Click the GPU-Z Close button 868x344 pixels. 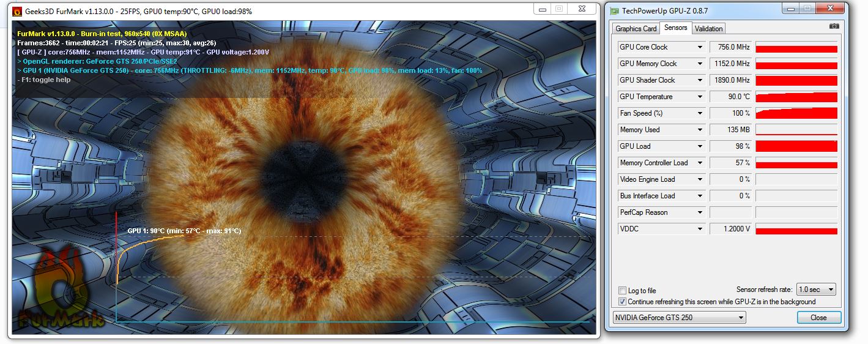click(x=819, y=318)
